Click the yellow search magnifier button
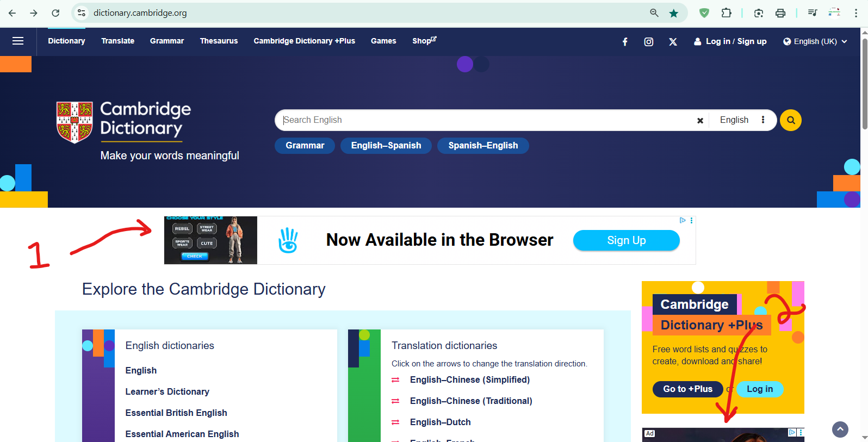Viewport: 868px width, 442px height. (x=791, y=120)
